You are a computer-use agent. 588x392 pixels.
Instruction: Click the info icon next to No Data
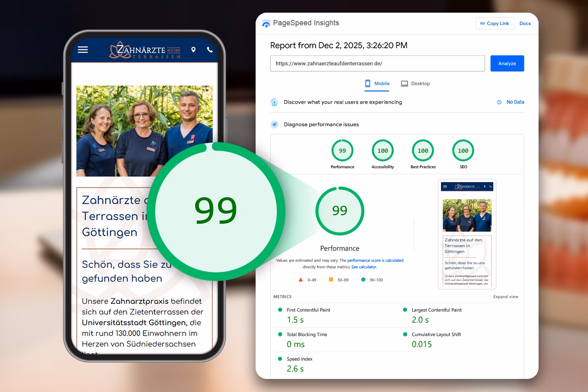coord(499,102)
